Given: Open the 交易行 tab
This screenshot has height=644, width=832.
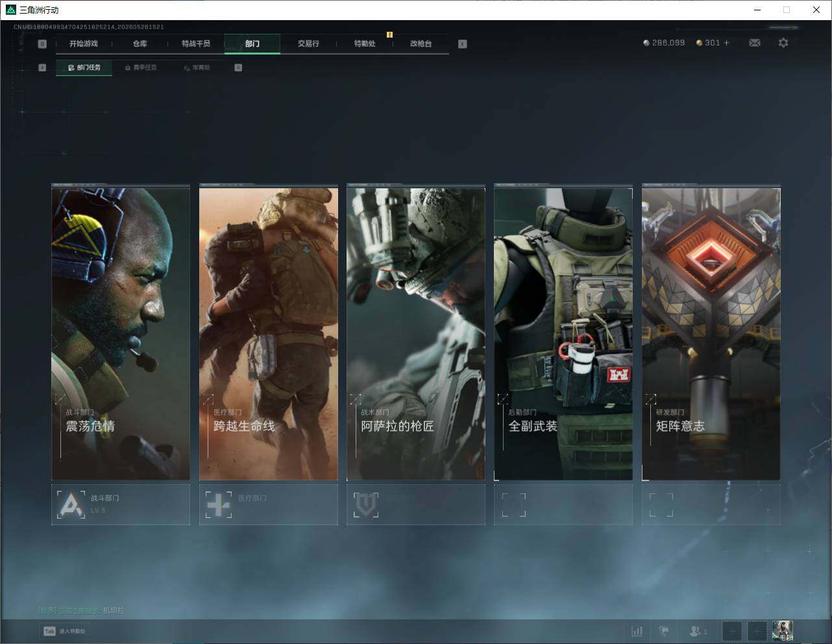Looking at the screenshot, I should (308, 43).
